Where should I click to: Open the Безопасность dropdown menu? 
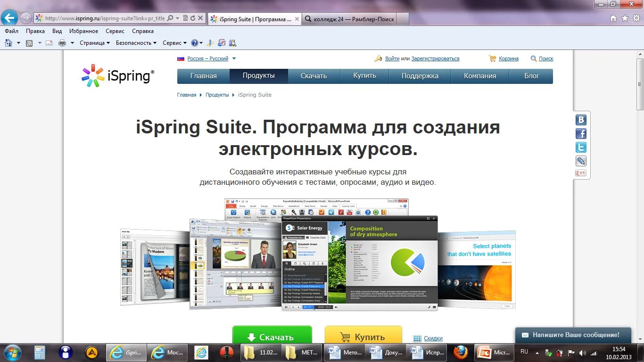(x=136, y=43)
